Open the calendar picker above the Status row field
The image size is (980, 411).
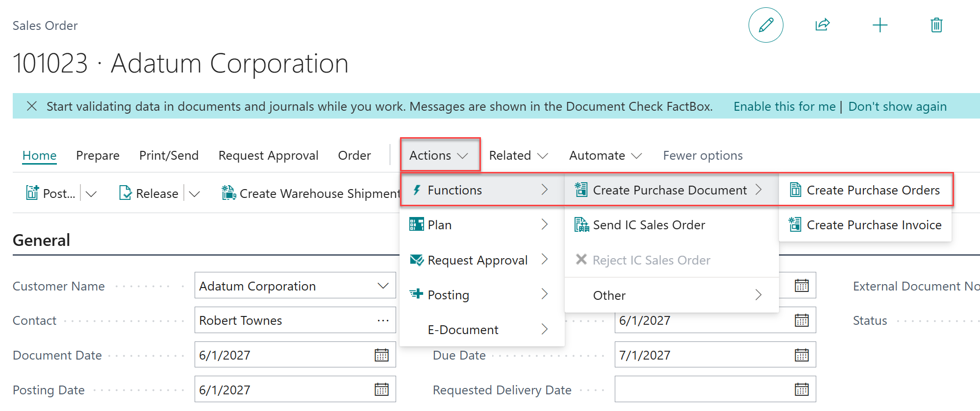point(802,285)
